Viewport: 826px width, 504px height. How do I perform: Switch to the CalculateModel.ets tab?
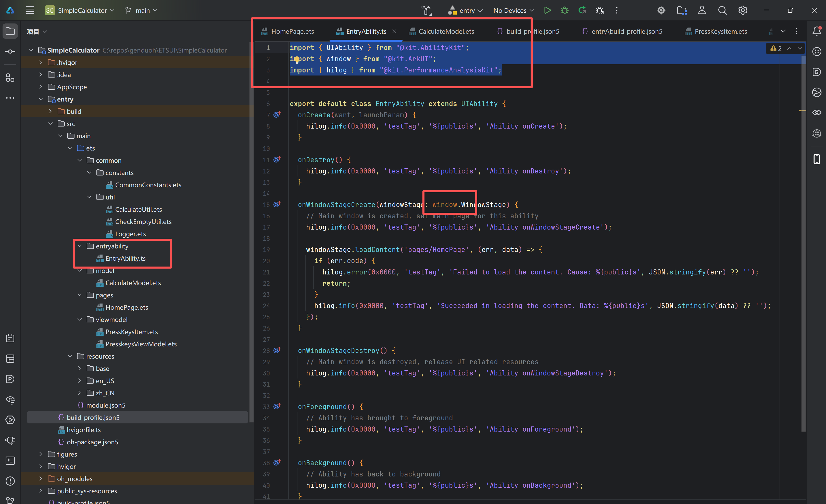[x=446, y=31]
